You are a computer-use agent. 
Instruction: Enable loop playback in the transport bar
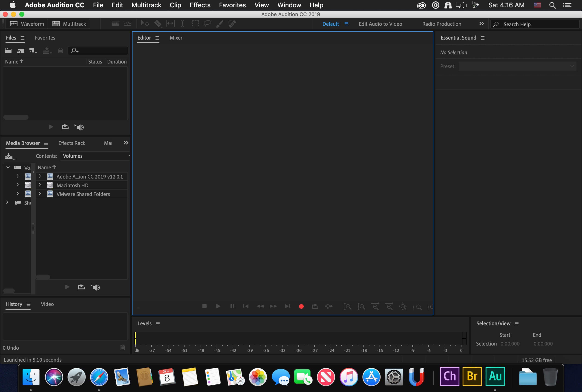pos(315,306)
